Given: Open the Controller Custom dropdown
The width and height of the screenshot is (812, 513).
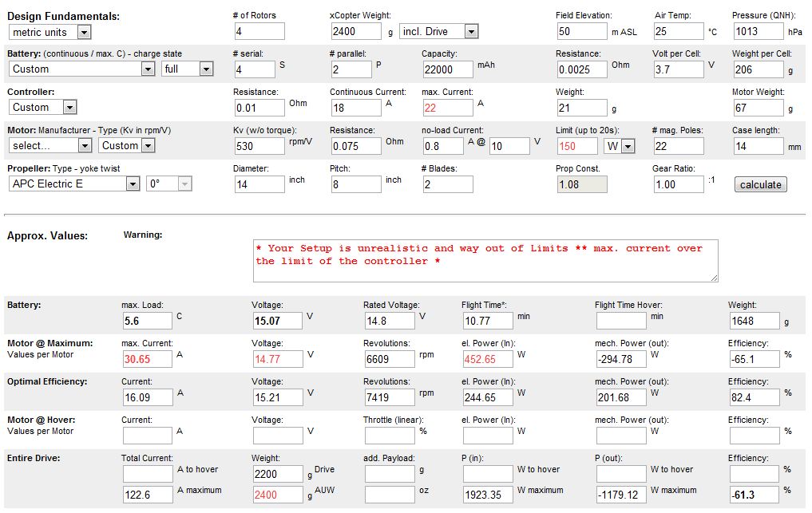Looking at the screenshot, I should point(42,108).
